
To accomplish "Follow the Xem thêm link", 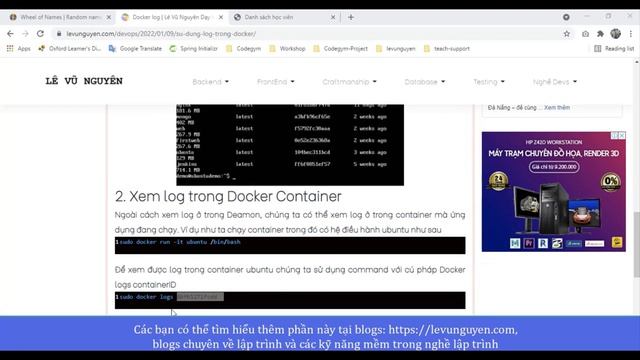I will click(x=557, y=108).
